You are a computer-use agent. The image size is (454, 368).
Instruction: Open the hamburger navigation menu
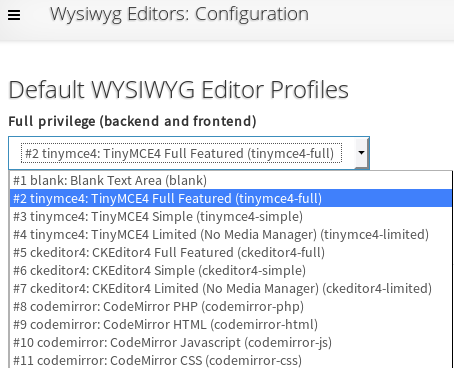click(14, 15)
